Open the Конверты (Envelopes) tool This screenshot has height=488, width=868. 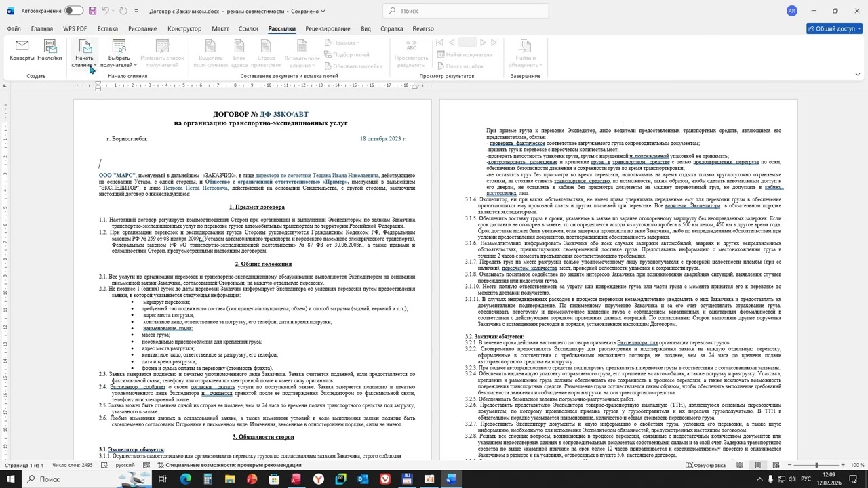pyautogui.click(x=22, y=51)
